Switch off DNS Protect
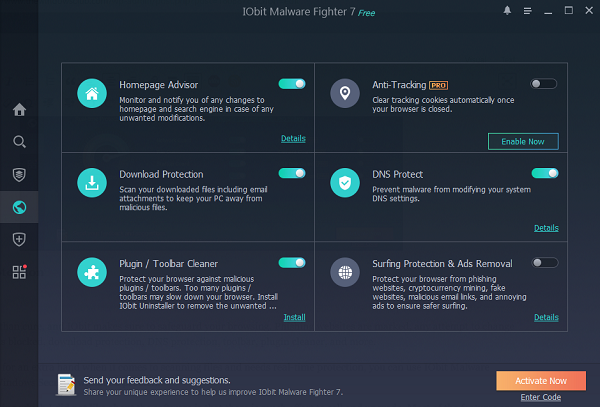Screen dimensions: 600x407 [x=545, y=173]
